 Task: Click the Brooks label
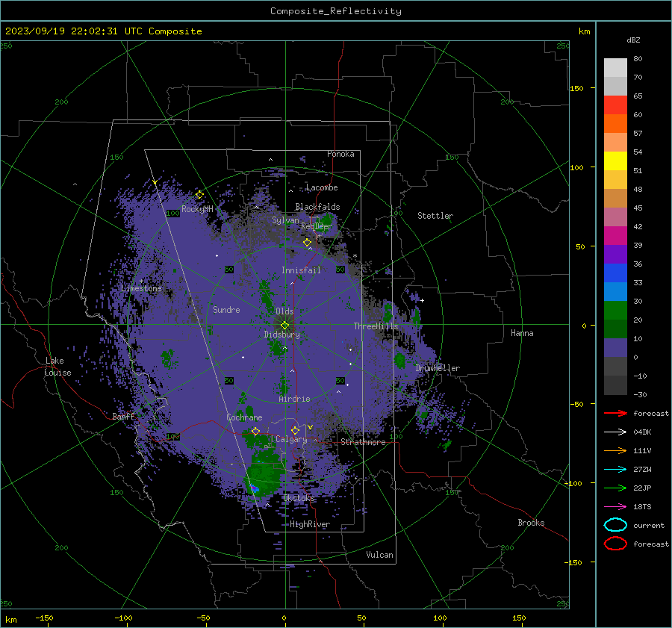(531, 523)
